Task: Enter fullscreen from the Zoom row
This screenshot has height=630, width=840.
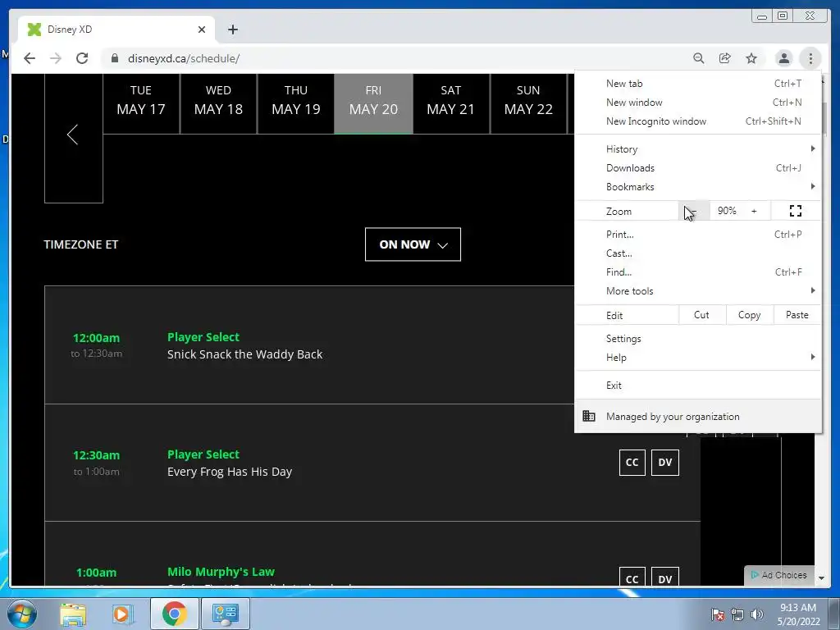Action: tap(796, 211)
